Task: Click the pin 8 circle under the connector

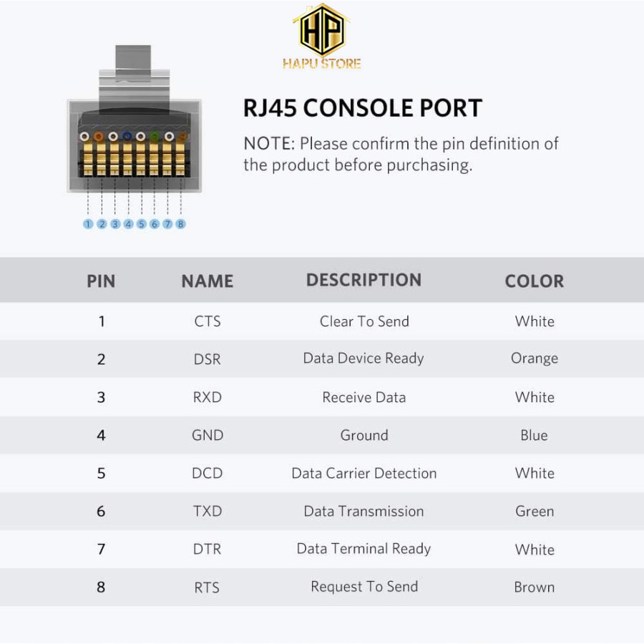Action: pos(180,224)
